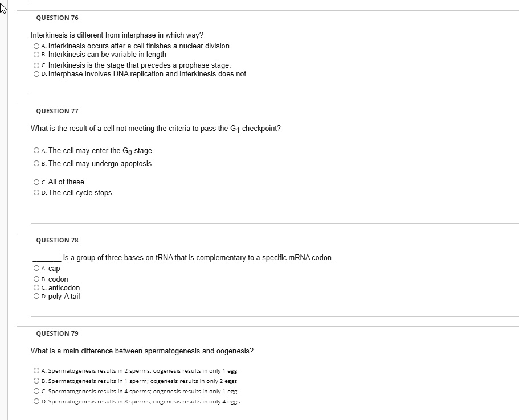Screen dimensions: 519x420
Task: Pick '4 sperms; only 1 egg' answer
Action: point(36,391)
